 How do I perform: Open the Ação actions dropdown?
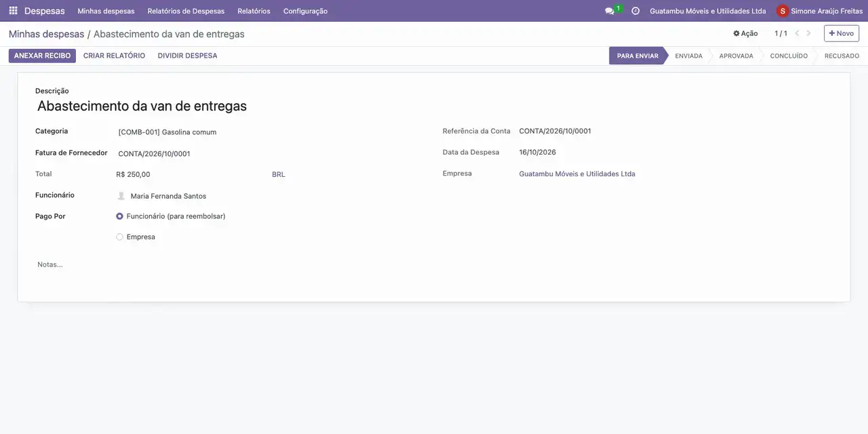(x=745, y=33)
